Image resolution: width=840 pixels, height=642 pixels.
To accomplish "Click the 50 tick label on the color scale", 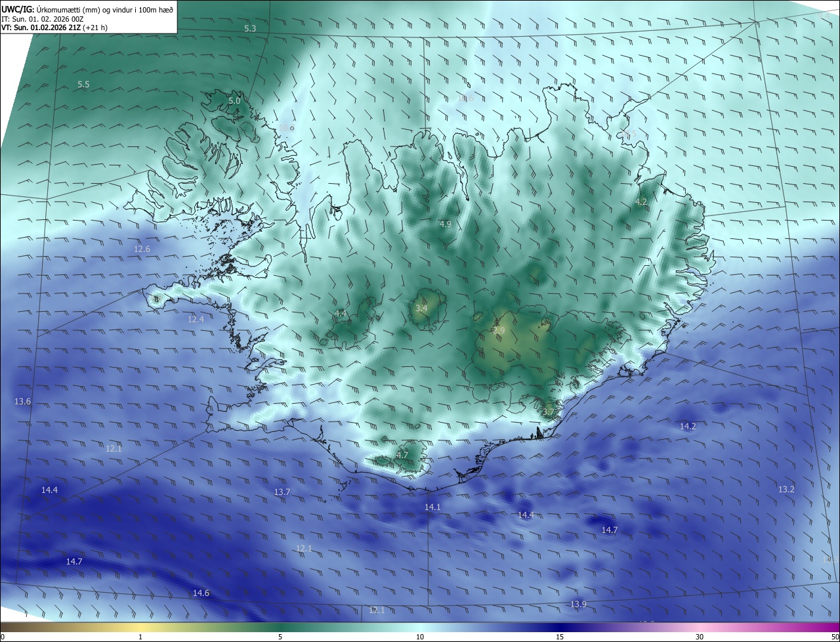I will tap(834, 637).
